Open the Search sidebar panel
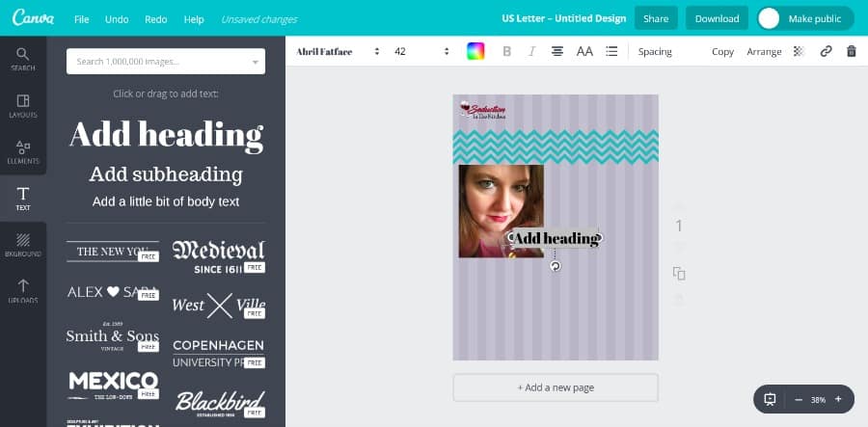Screen dimensions: 868x427 [x=23, y=59]
